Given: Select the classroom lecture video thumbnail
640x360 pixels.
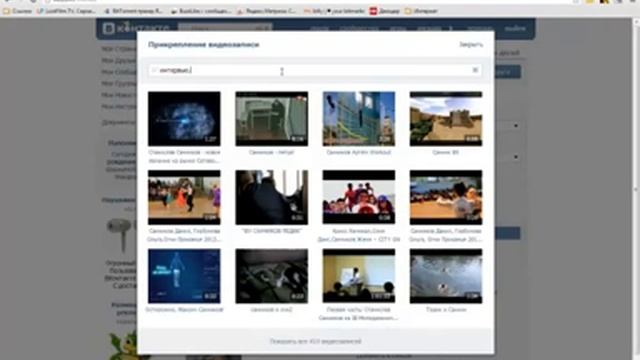Looking at the screenshot, I should click(359, 276).
